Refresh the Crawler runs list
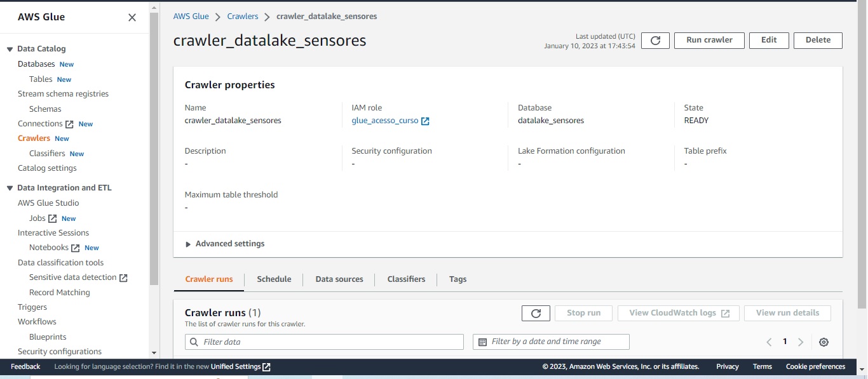Screen dimensions: 868x379 tap(536, 313)
